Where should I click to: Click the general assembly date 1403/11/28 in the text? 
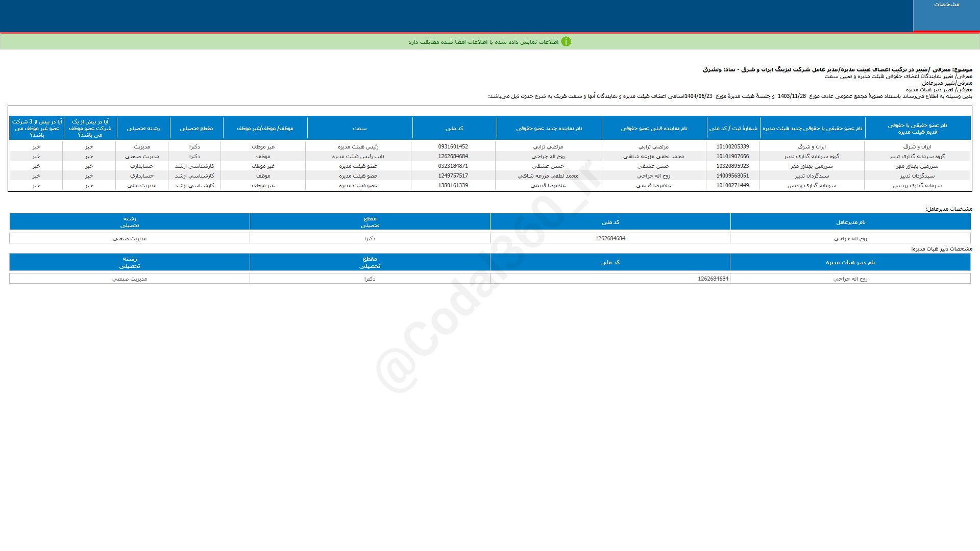pyautogui.click(x=792, y=96)
